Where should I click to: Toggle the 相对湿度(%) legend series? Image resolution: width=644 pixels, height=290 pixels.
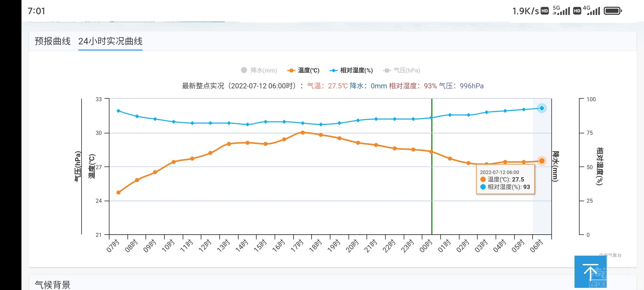(351, 70)
